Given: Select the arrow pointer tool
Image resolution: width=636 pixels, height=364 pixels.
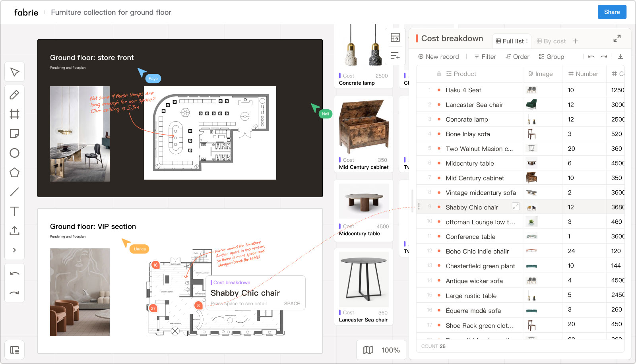Looking at the screenshot, I should coord(15,72).
